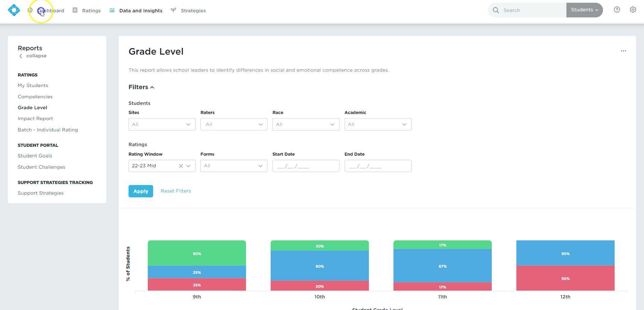Viewport: 644px width, 310px height.
Task: Select the green 50% segment on 9th grade
Action: click(x=197, y=253)
